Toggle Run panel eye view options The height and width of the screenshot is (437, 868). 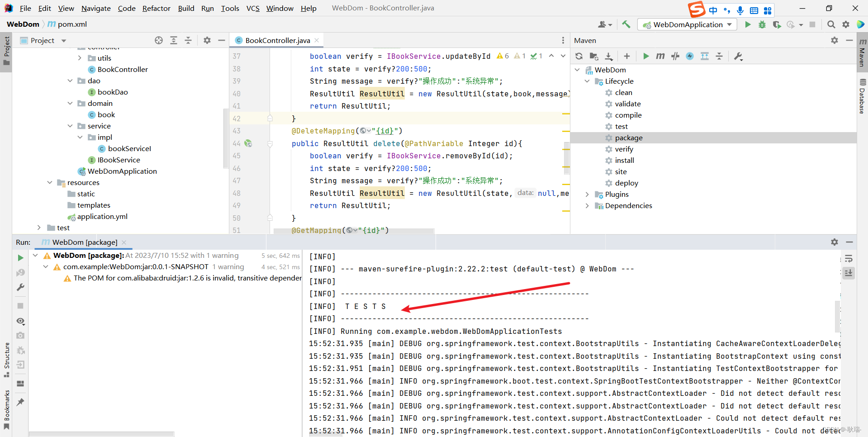(x=20, y=321)
